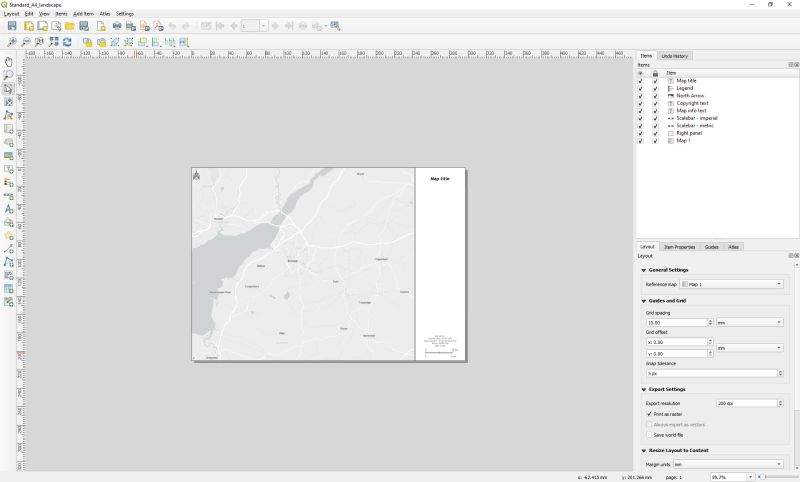Click the Lock Selected Items icon
Image resolution: width=800 pixels, height=482 pixels.
87,42
